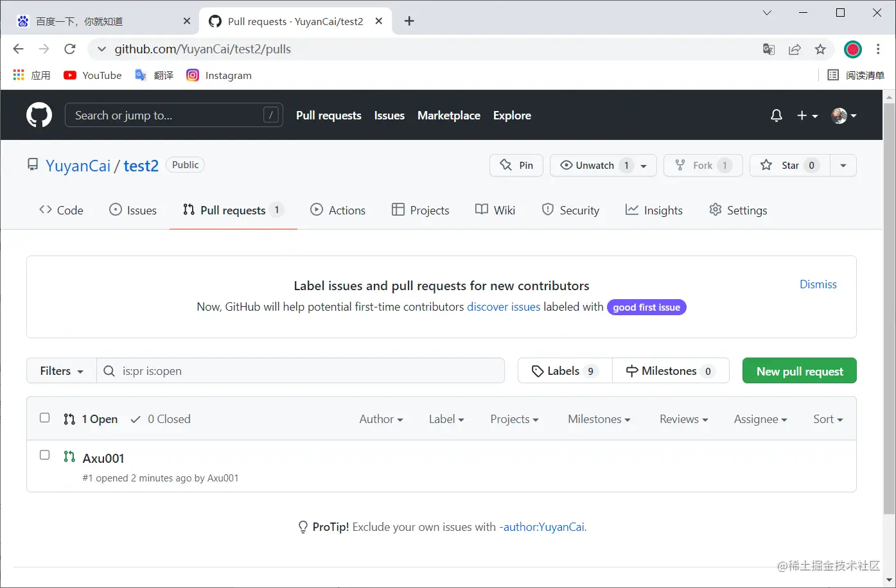Click the good first issue label
Image resolution: width=896 pixels, height=588 pixels.
coord(647,307)
